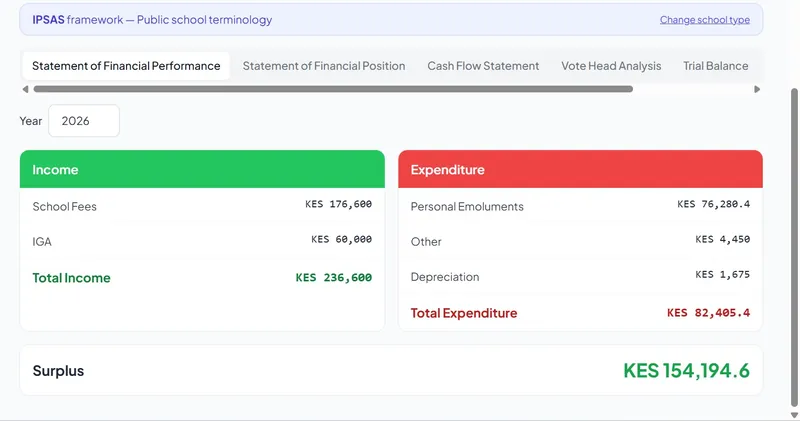Screen dimensions: 800x421
Task: Click the KES 4,450 amount
Action: point(722,239)
